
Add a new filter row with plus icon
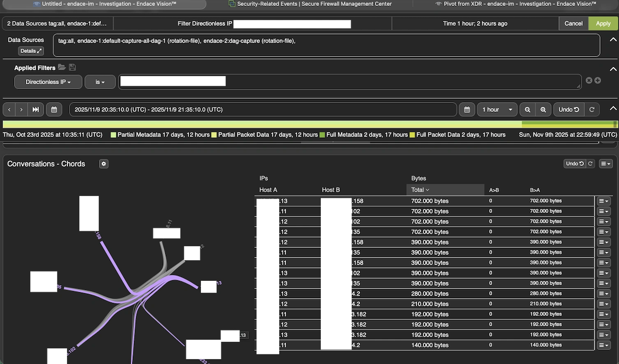597,80
